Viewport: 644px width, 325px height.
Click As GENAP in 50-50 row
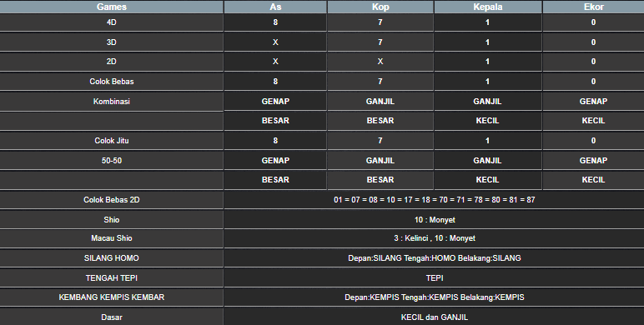[x=275, y=161]
